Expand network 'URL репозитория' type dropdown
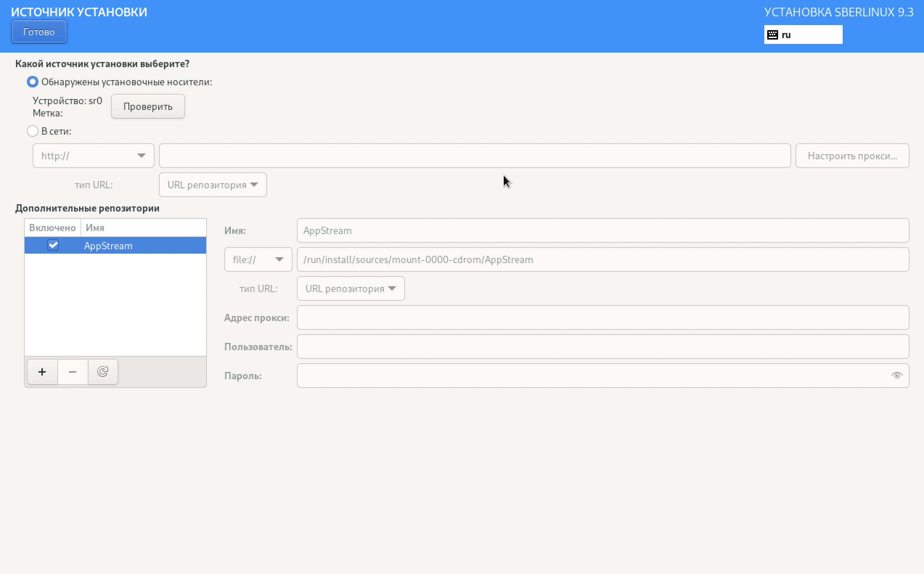This screenshot has width=924, height=574. click(213, 185)
